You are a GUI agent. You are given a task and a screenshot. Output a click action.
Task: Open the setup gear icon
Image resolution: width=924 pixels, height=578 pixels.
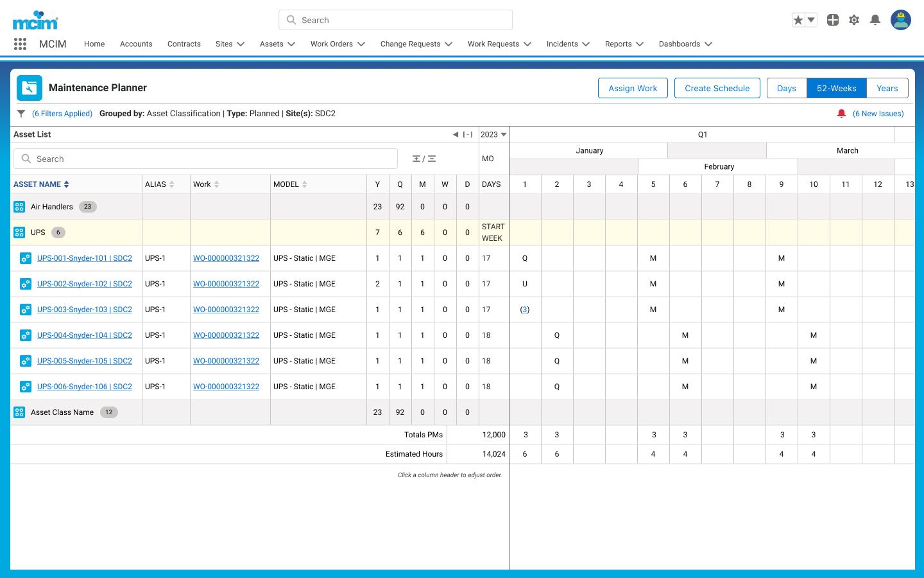coord(854,20)
